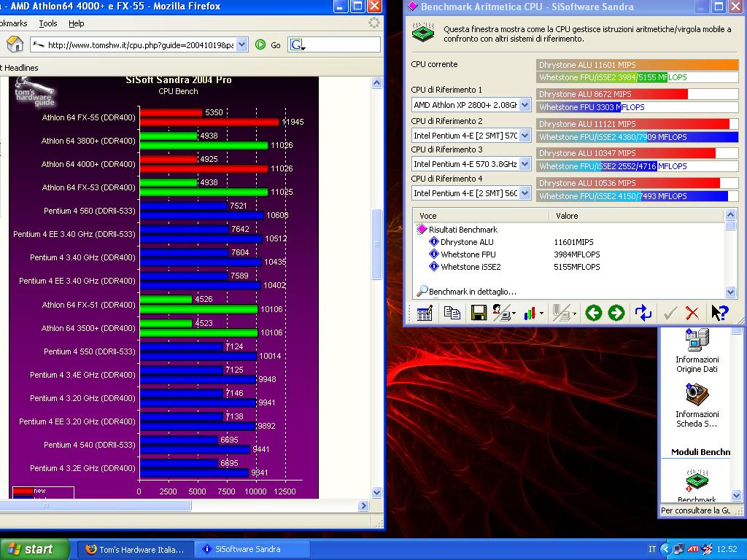Image resolution: width=747 pixels, height=560 pixels.
Task: Click the red X cancel icon
Action: (692, 313)
